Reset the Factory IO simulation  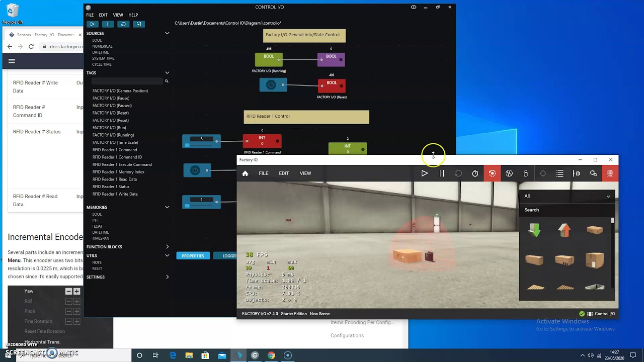pos(458,173)
